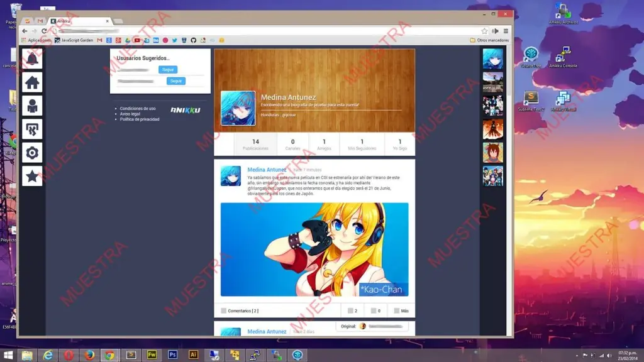Open the Anikku K logo sidebar icon
This screenshot has height=362, width=644.
point(32,129)
